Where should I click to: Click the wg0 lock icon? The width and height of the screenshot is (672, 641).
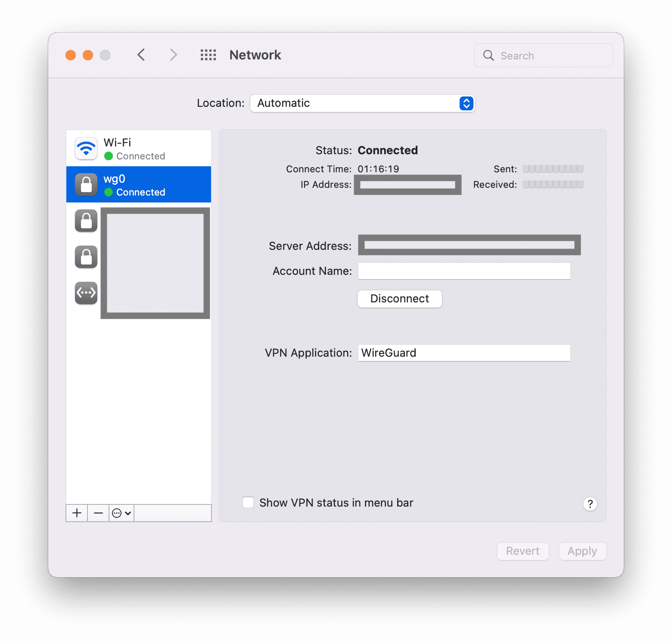tap(86, 185)
